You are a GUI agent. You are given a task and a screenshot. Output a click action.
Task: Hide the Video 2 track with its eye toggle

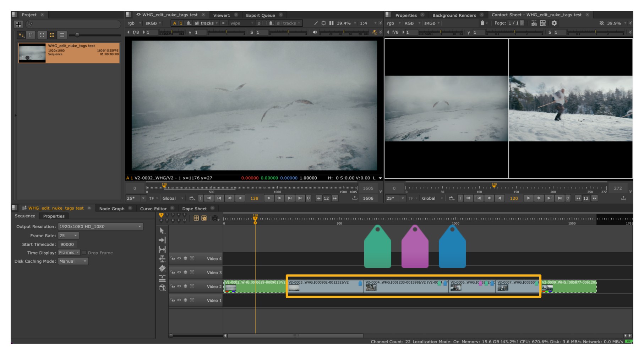point(179,286)
